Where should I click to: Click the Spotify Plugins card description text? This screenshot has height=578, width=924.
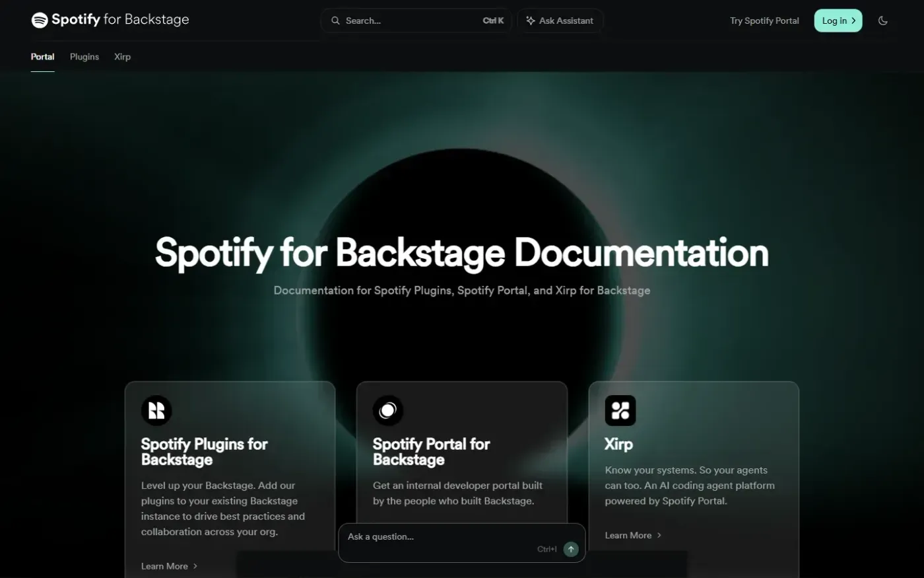(223, 509)
